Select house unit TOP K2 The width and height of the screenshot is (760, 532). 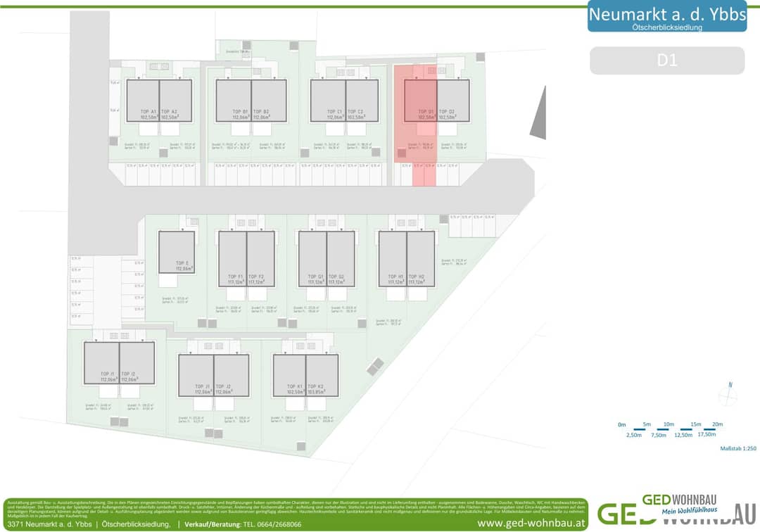click(x=322, y=376)
